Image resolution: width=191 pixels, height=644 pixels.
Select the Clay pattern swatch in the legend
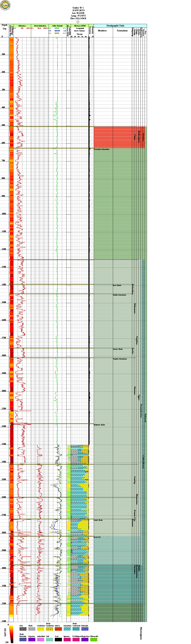[23, 629]
